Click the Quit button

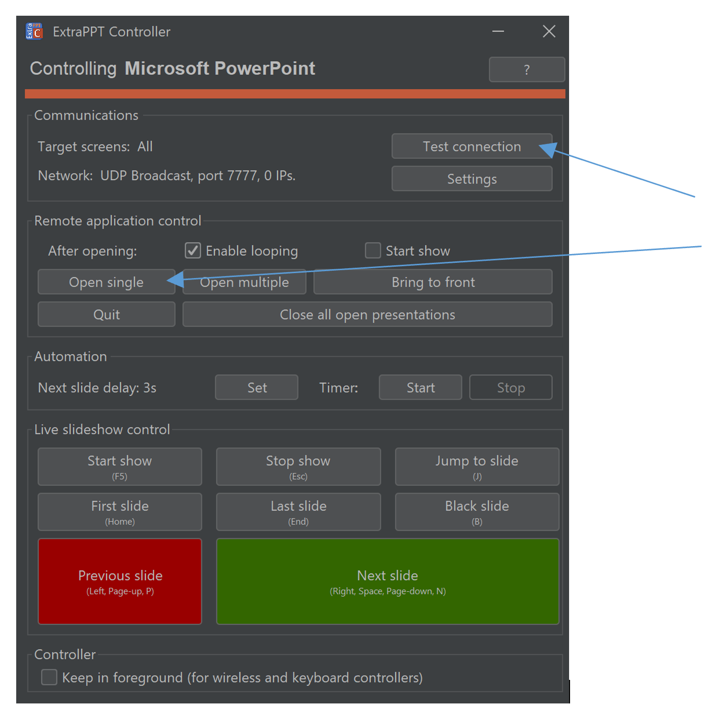coord(107,314)
